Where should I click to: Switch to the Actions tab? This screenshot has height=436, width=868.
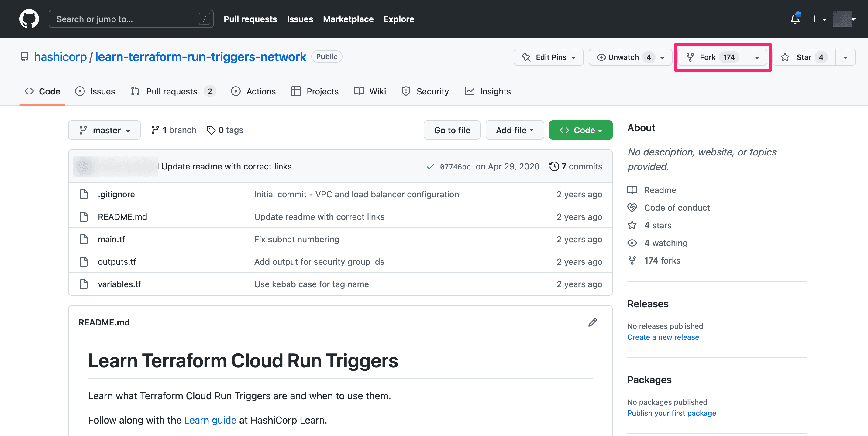pyautogui.click(x=253, y=91)
